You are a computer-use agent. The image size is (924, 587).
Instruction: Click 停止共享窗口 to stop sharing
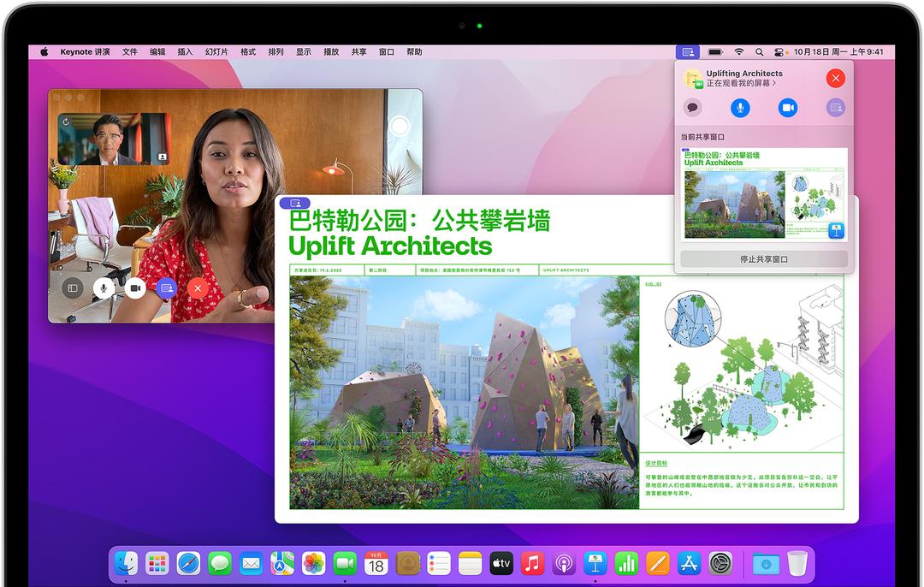pyautogui.click(x=764, y=258)
